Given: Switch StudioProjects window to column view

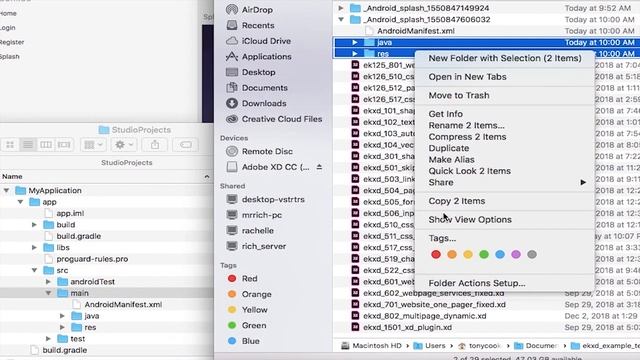Looking at the screenshot, I should click(46, 144).
